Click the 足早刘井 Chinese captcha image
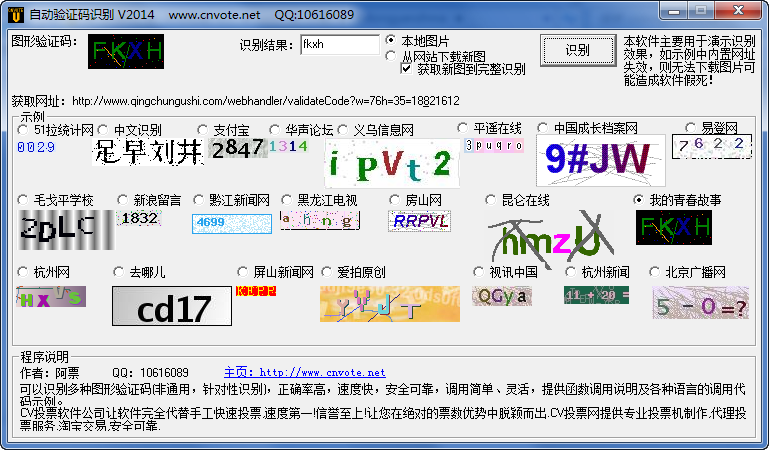The width and height of the screenshot is (769, 450). 148,152
